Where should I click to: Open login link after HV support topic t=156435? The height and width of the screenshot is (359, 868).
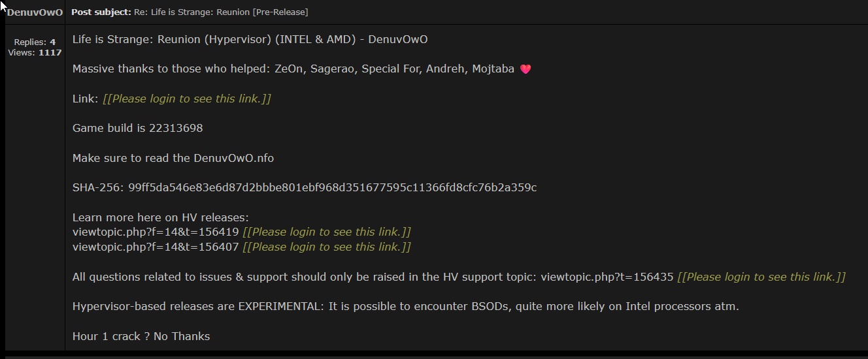point(761,277)
